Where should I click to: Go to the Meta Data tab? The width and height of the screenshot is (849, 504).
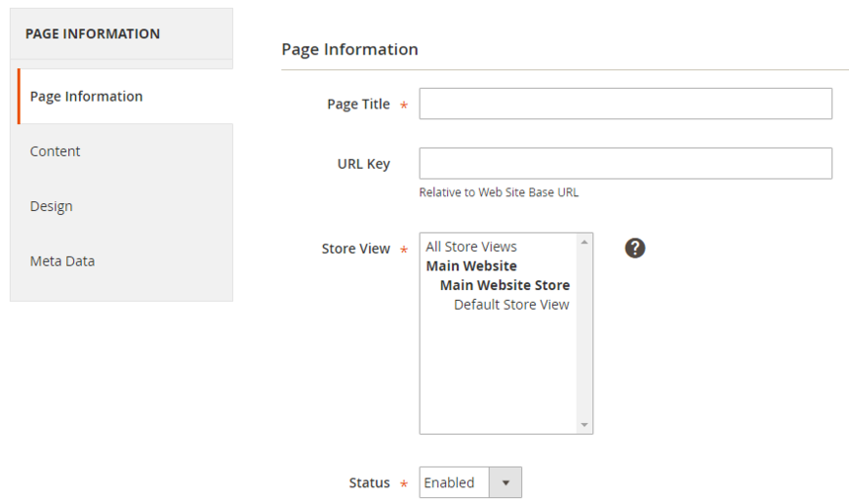tap(62, 261)
